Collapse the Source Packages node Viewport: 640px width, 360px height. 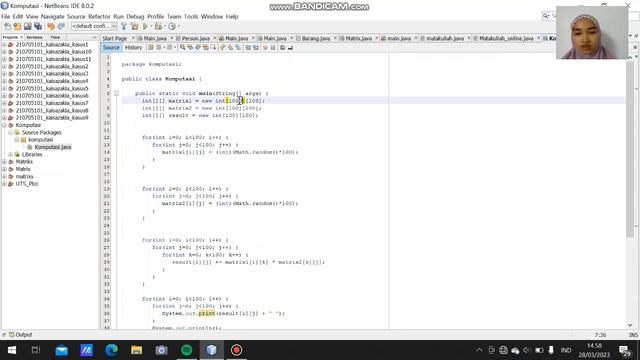[x=11, y=133]
